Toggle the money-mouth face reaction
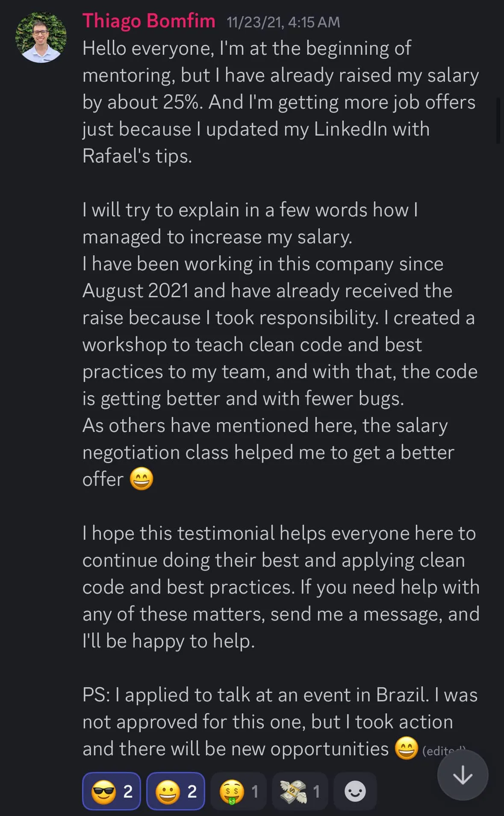 (239, 792)
